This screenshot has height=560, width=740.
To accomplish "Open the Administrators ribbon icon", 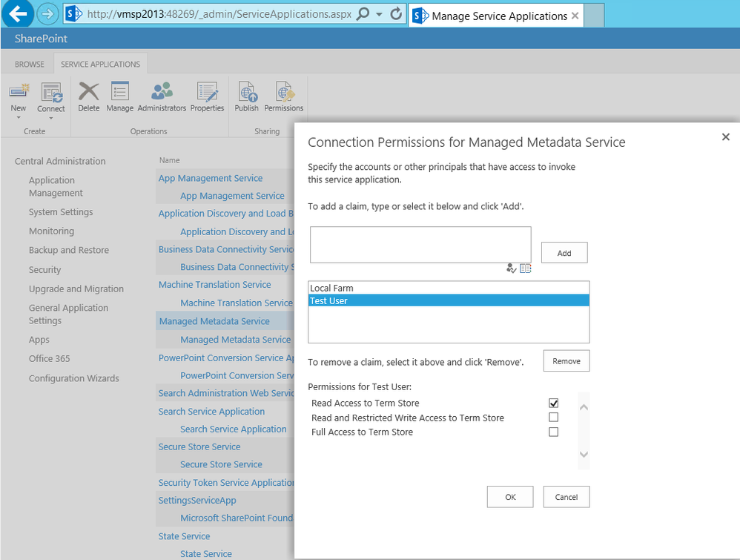I will 162,91.
